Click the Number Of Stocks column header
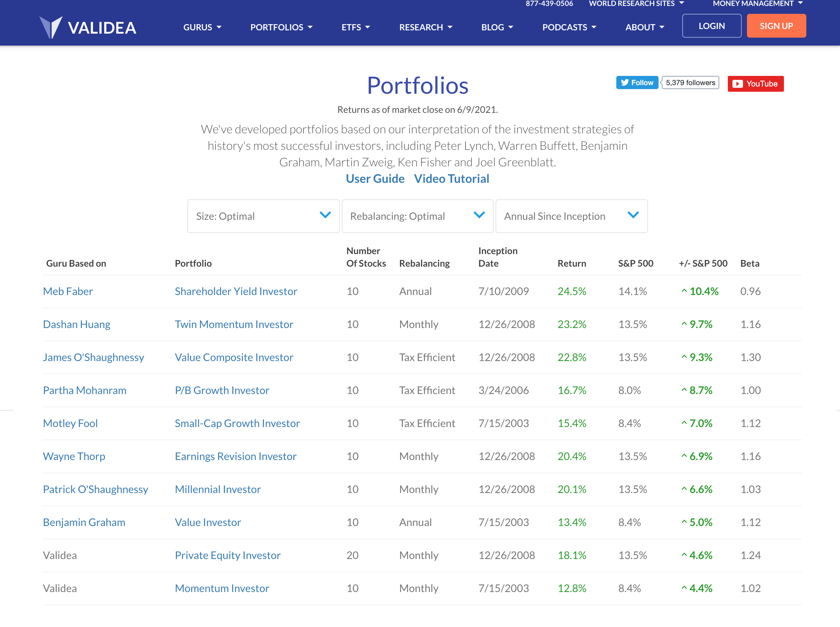Image resolution: width=840 pixels, height=627 pixels. [366, 257]
